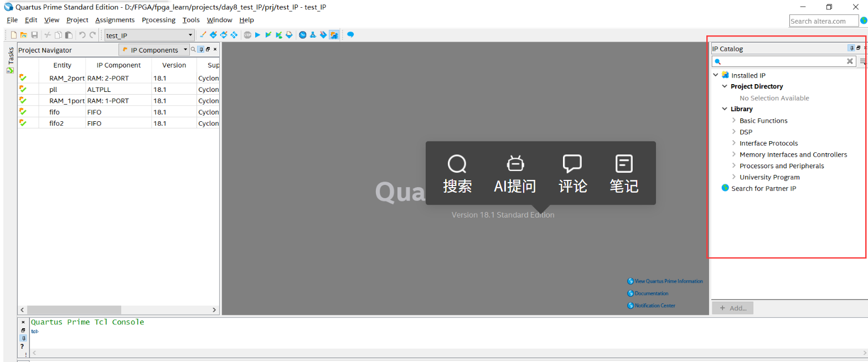
Task: Click the Open file toolbar icon
Action: [24, 35]
